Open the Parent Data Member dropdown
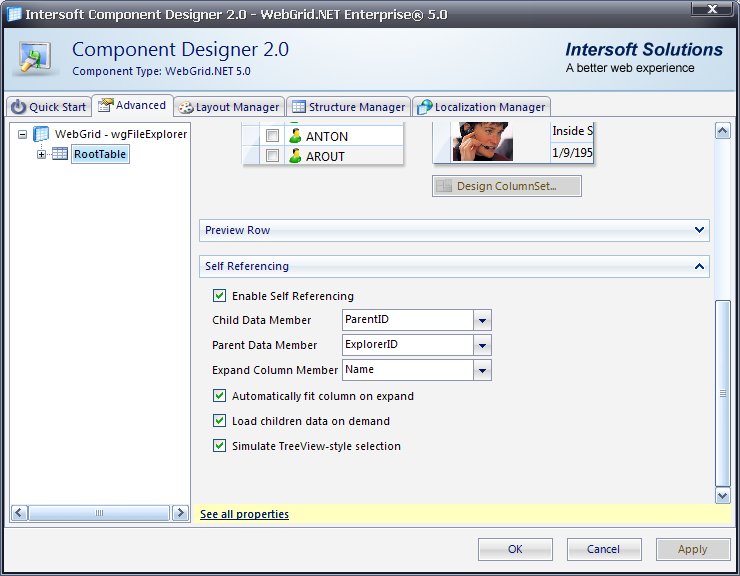The height and width of the screenshot is (576, 740). click(x=482, y=345)
